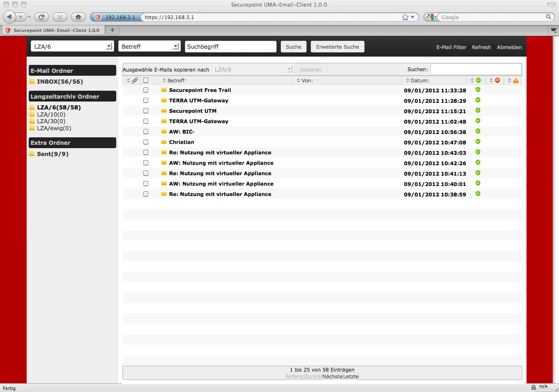Click the lock icon in status bar

coord(534,387)
